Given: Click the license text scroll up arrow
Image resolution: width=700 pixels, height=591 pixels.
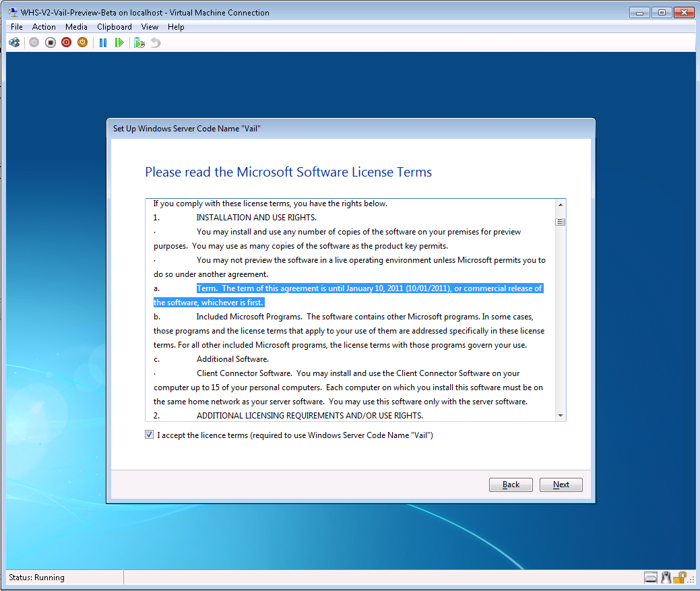Looking at the screenshot, I should pyautogui.click(x=561, y=204).
